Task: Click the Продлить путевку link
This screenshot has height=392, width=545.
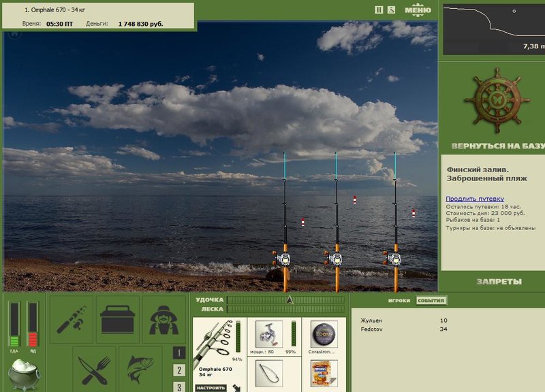Action: pos(475,199)
